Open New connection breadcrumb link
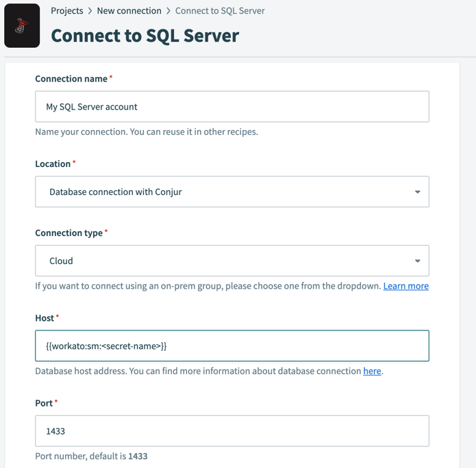The image size is (476, 468). 129,11
